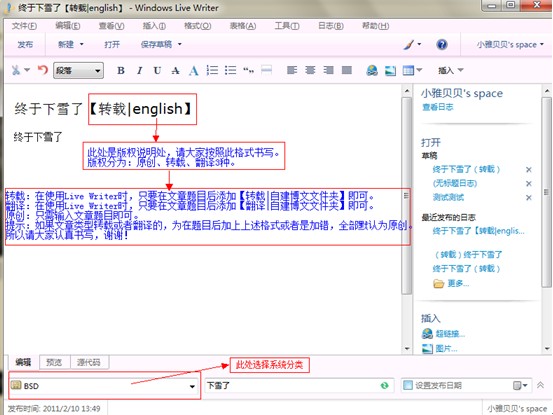Click the Cut scissors icon

[16, 70]
